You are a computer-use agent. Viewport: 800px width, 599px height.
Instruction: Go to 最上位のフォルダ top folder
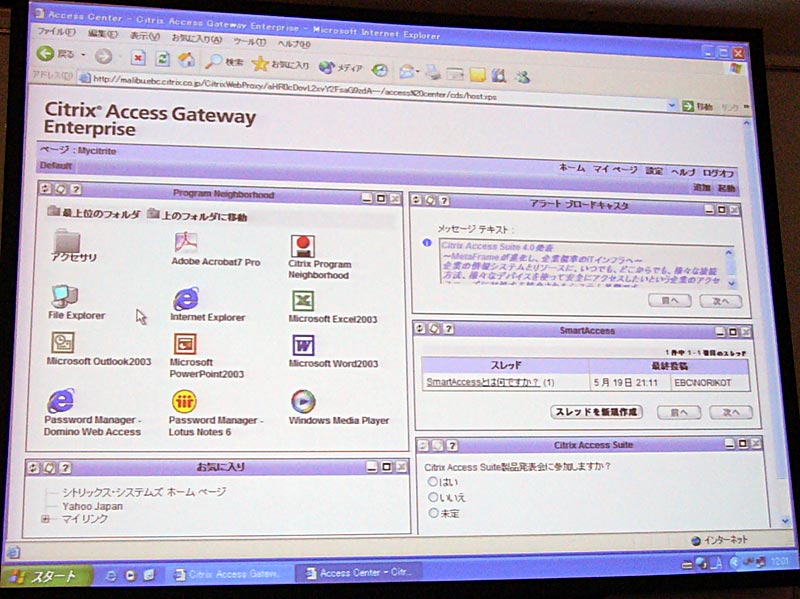pos(94,213)
